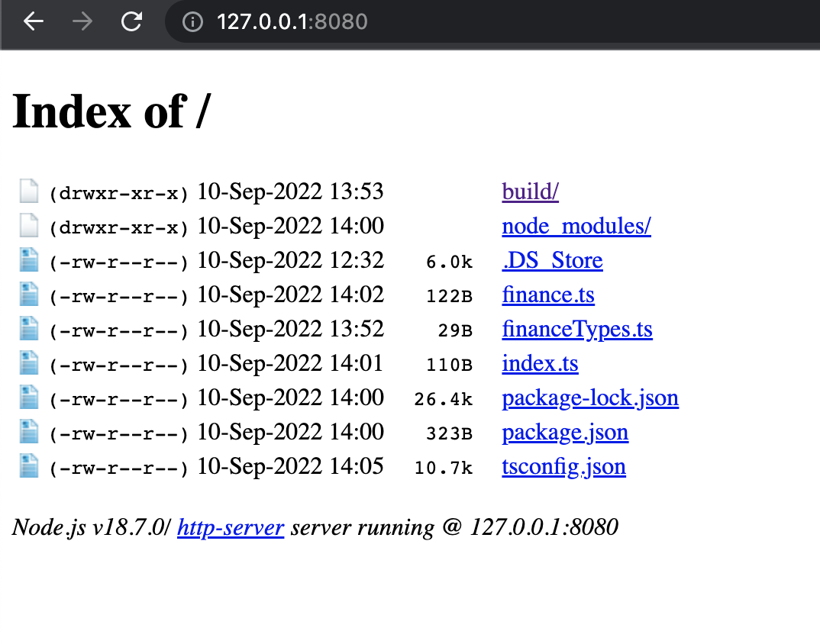
Task: Click the file icon beside package-lock.json
Action: point(27,398)
